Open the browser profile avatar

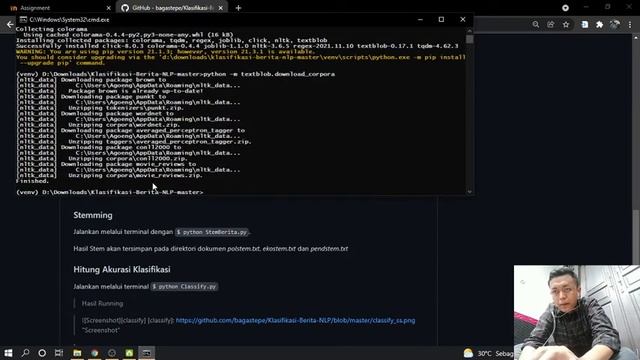pyautogui.click(x=615, y=25)
